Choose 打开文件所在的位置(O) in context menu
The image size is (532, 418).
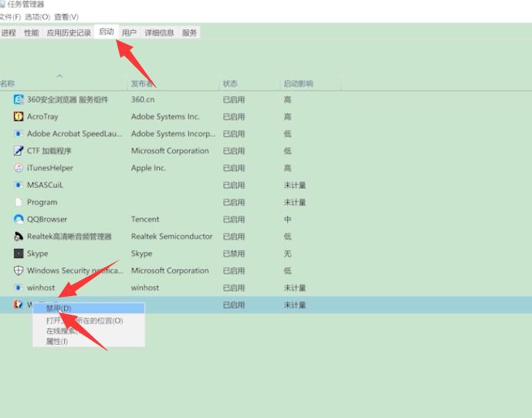89,320
